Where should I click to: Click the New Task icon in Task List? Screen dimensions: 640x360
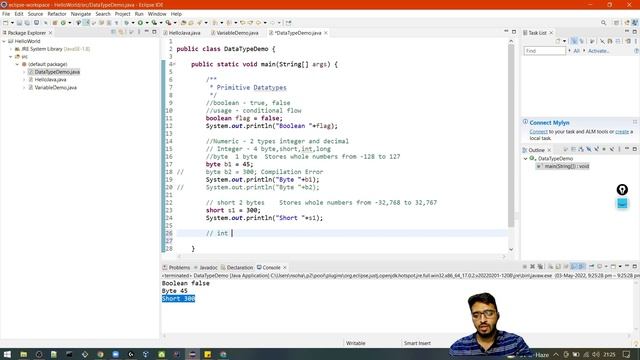558,41
